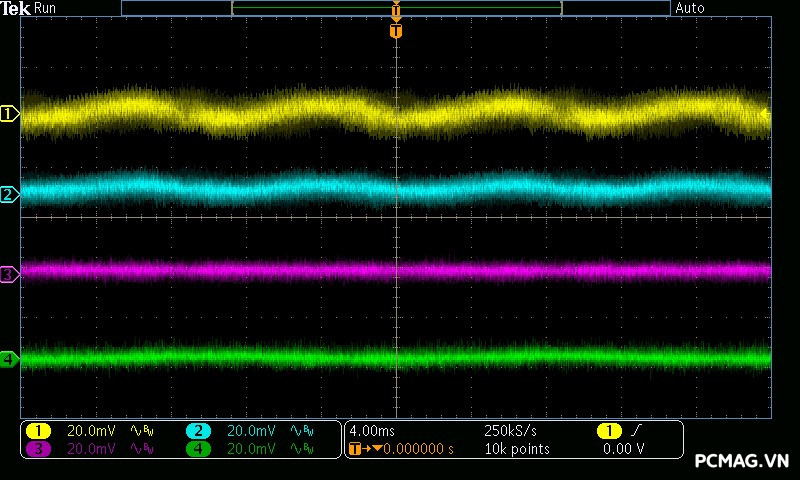Screen dimensions: 800x480
Task: Select the green channel 4 badge
Action: [198, 449]
